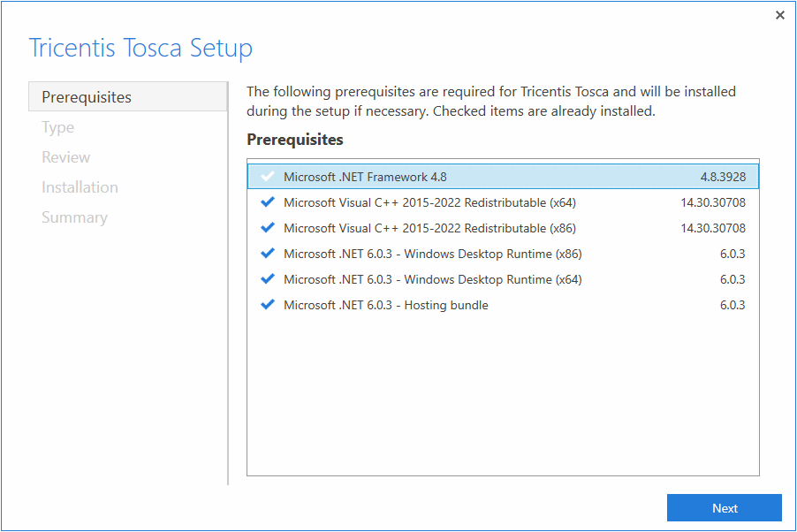Go to the Installation step
The width and height of the screenshot is (797, 532).
pyautogui.click(x=80, y=187)
